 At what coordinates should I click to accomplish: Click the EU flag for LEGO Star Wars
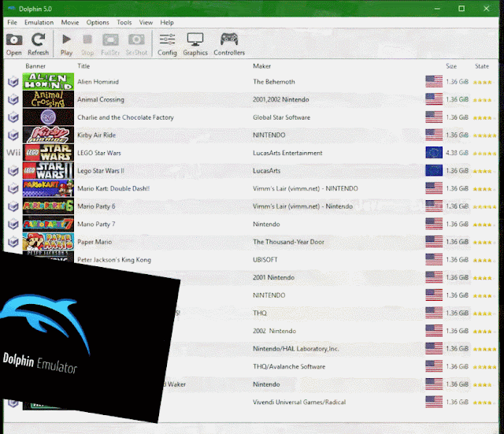(x=434, y=153)
